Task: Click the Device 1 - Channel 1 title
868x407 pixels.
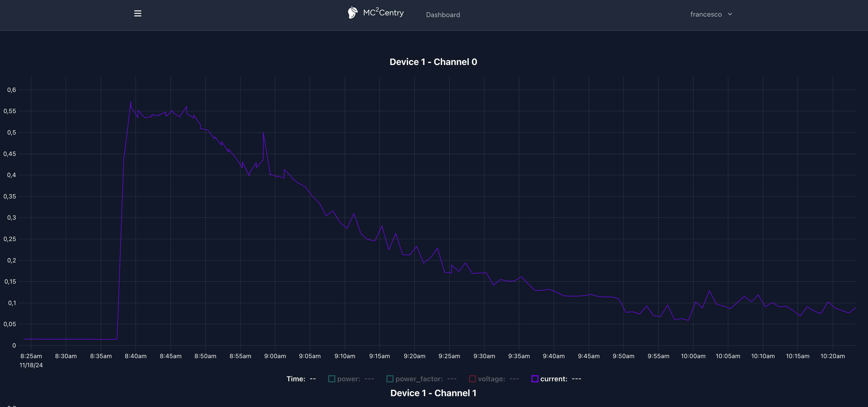Action: click(433, 393)
